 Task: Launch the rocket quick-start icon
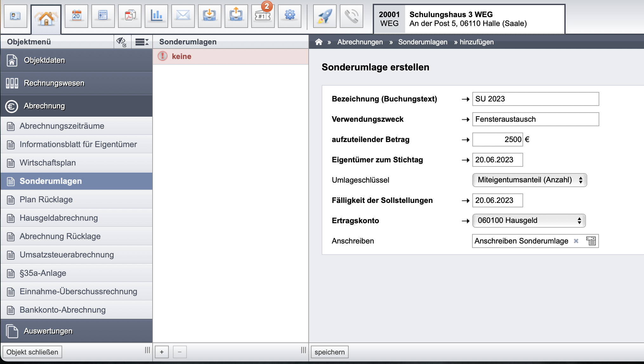pyautogui.click(x=325, y=16)
